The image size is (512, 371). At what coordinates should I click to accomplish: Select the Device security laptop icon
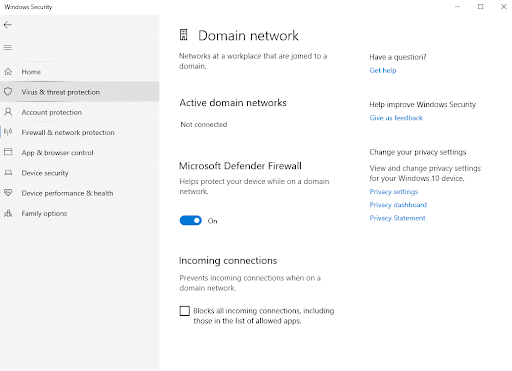tap(8, 173)
